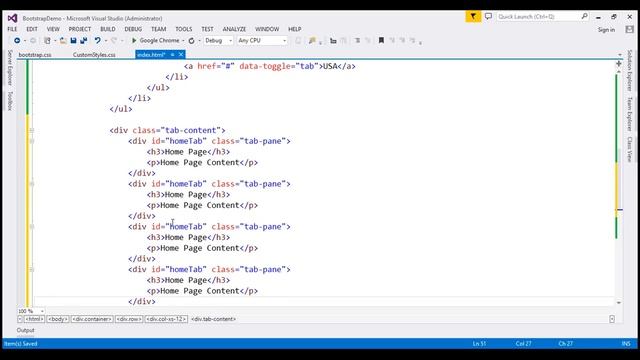Open the HELP menu
Image resolution: width=640 pixels, height=360 pixels.
click(295, 29)
